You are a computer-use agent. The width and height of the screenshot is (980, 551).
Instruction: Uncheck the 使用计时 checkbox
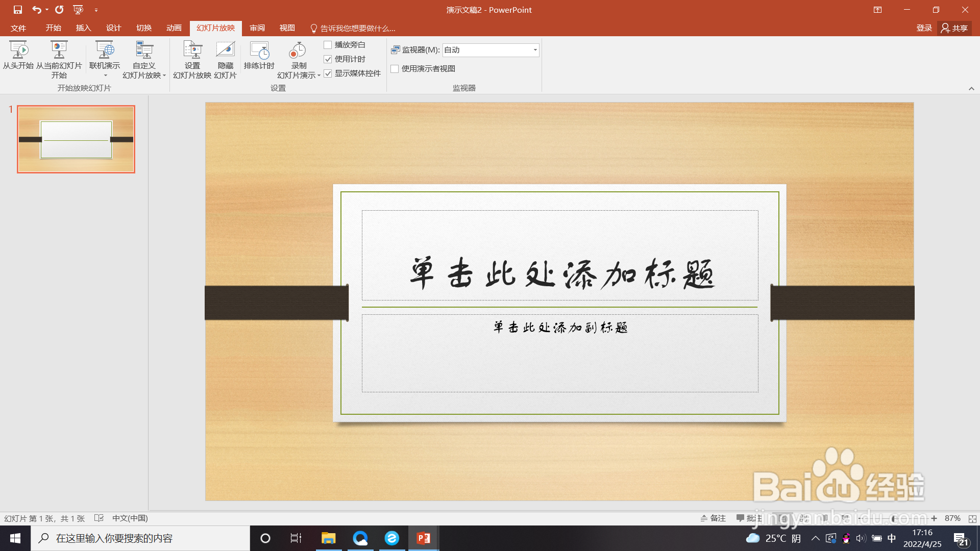pyautogui.click(x=328, y=59)
